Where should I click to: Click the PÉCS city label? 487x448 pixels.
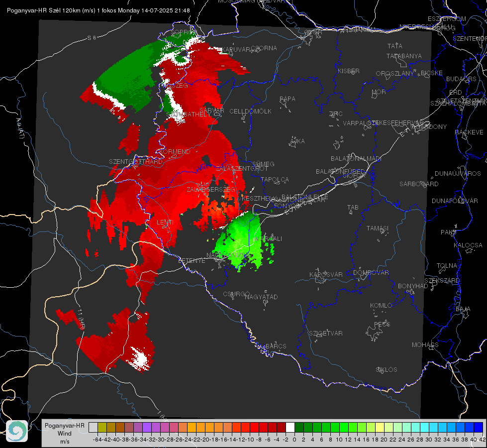point(382,325)
